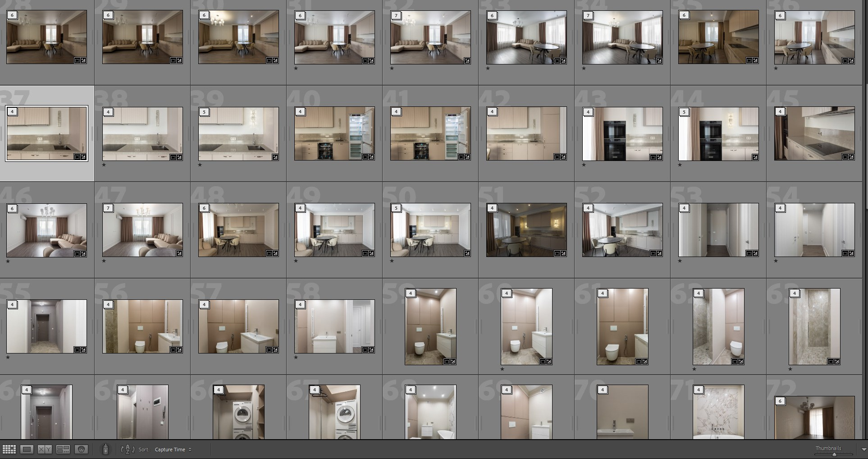Click develop adjustments badge on photo 50
Viewport: 868px width, 459px height.
click(x=467, y=254)
